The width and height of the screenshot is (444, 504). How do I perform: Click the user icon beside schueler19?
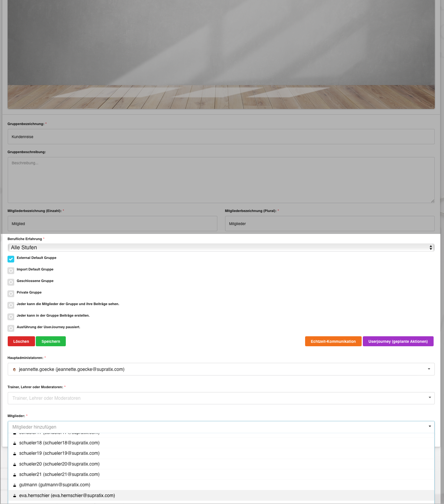tap(15, 454)
